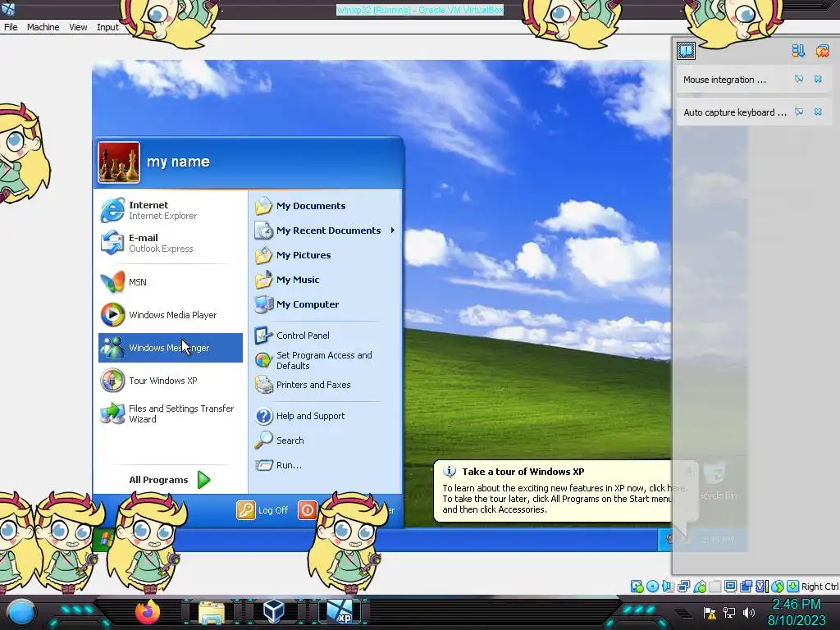The width and height of the screenshot is (840, 630).
Task: Open VirtualBox View menu
Action: click(x=78, y=27)
